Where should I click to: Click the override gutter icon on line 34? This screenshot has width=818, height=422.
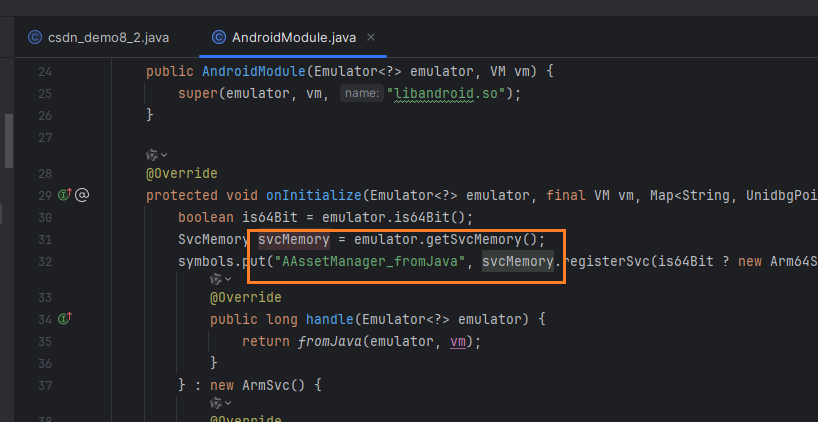(x=65, y=320)
